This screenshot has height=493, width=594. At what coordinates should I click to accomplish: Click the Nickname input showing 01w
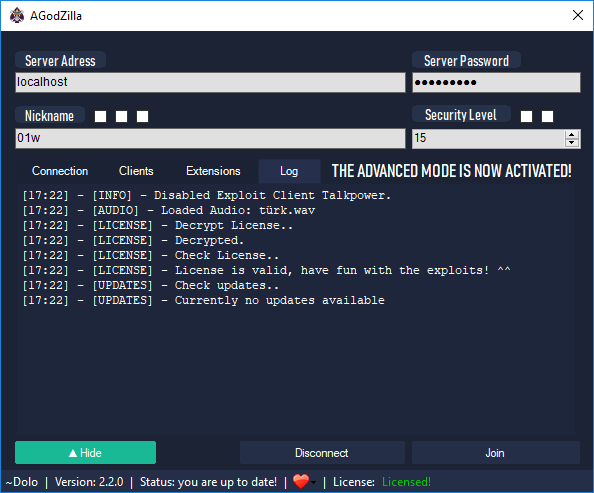(210, 138)
